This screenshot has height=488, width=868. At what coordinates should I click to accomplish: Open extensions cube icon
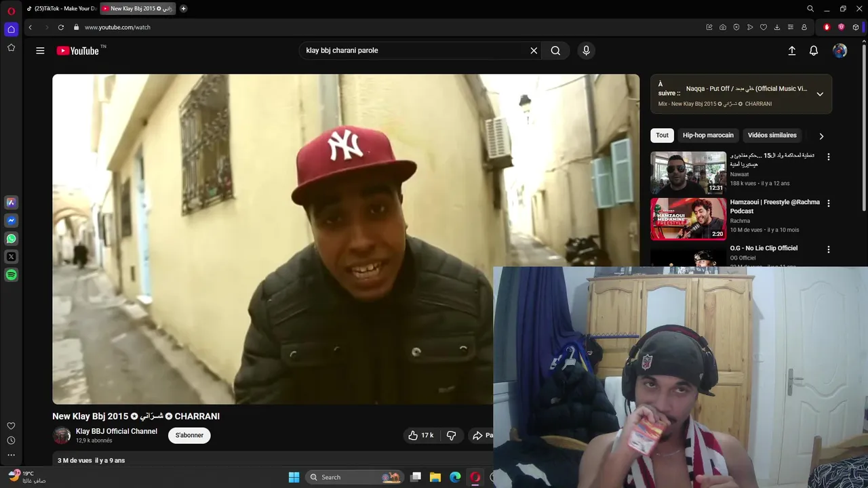pos(856,27)
